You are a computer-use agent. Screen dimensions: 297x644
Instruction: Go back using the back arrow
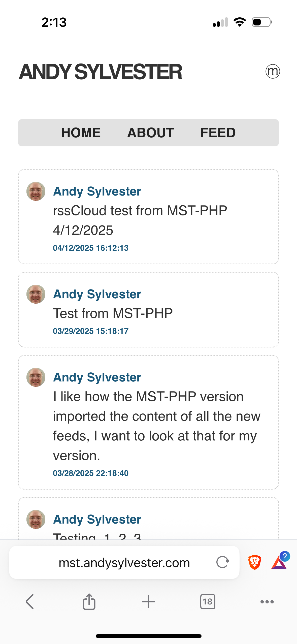click(x=30, y=602)
